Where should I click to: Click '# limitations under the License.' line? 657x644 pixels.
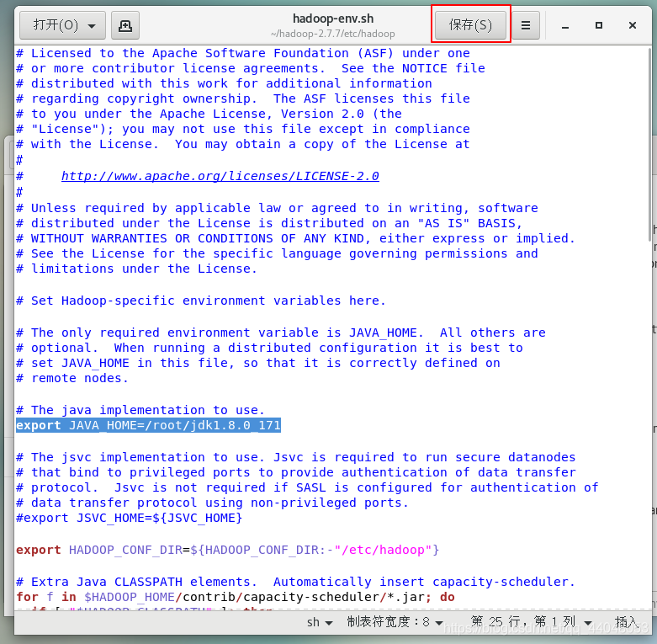[136, 269]
